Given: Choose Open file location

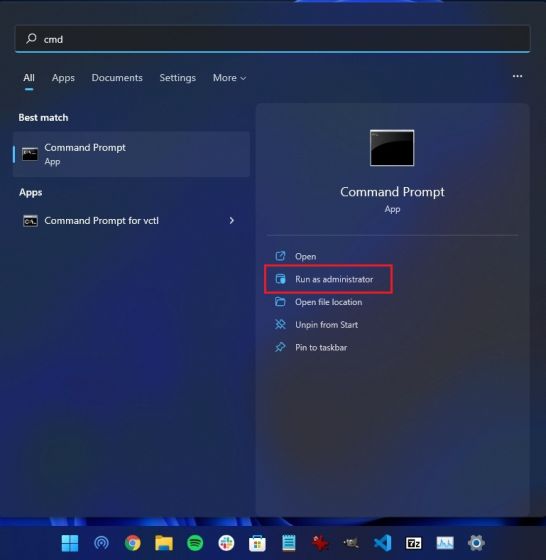Looking at the screenshot, I should [x=328, y=302].
